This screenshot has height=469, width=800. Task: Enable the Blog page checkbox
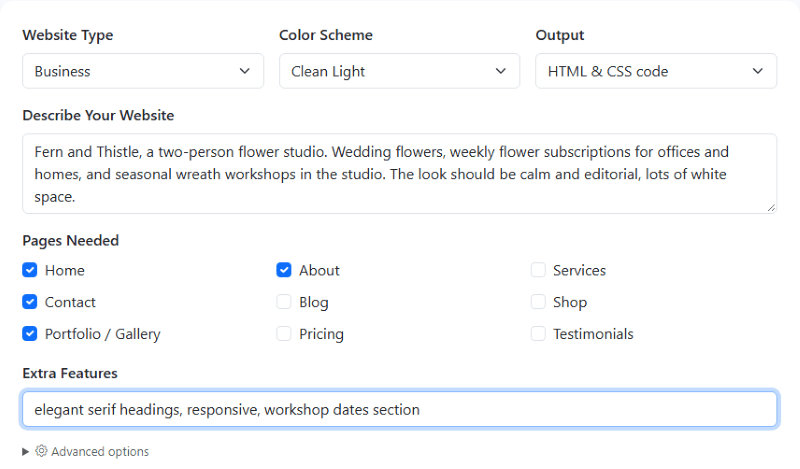point(284,302)
